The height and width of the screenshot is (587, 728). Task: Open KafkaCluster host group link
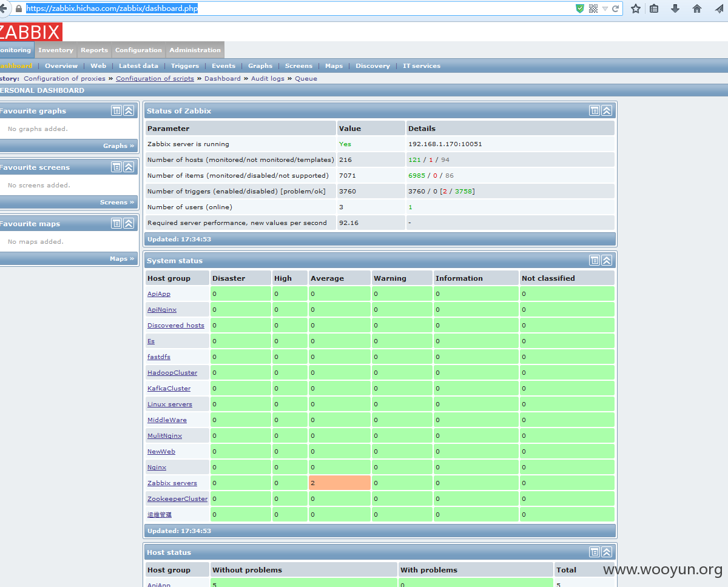169,388
